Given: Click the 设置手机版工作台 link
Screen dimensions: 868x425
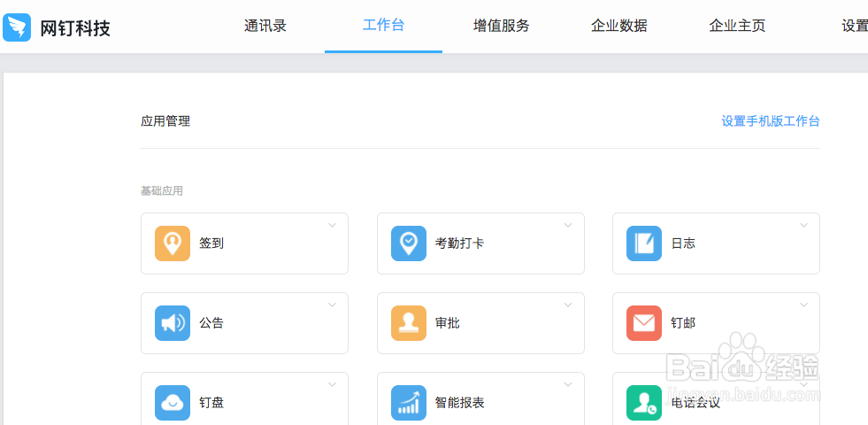Looking at the screenshot, I should 771,121.
